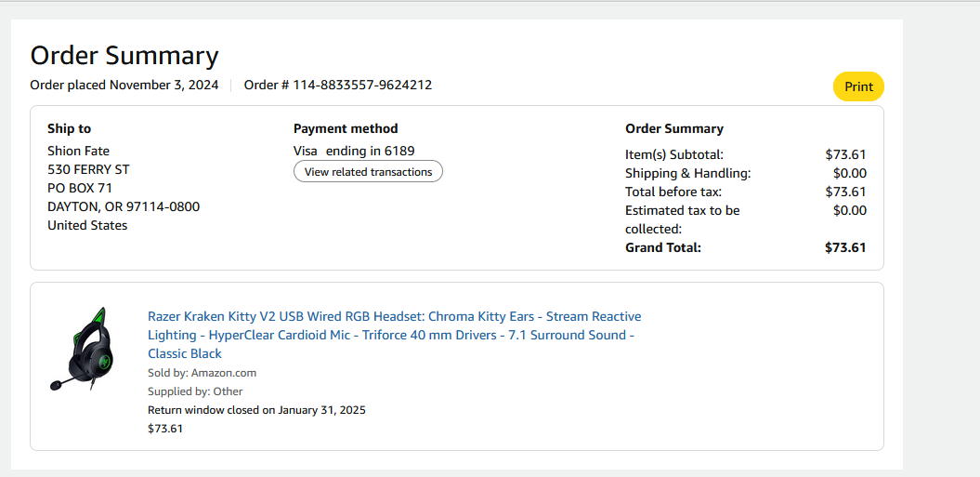Click the Ship to heading
This screenshot has width=980, height=477.
pos(70,128)
